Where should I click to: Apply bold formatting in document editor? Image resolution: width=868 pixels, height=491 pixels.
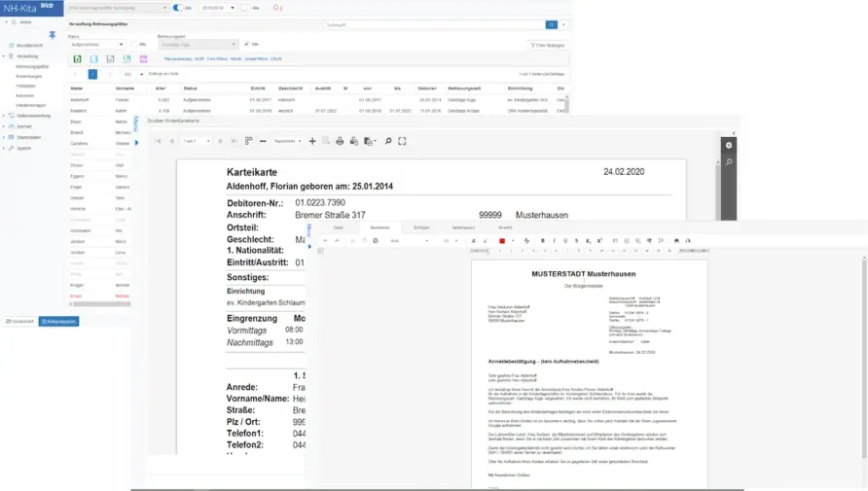542,240
